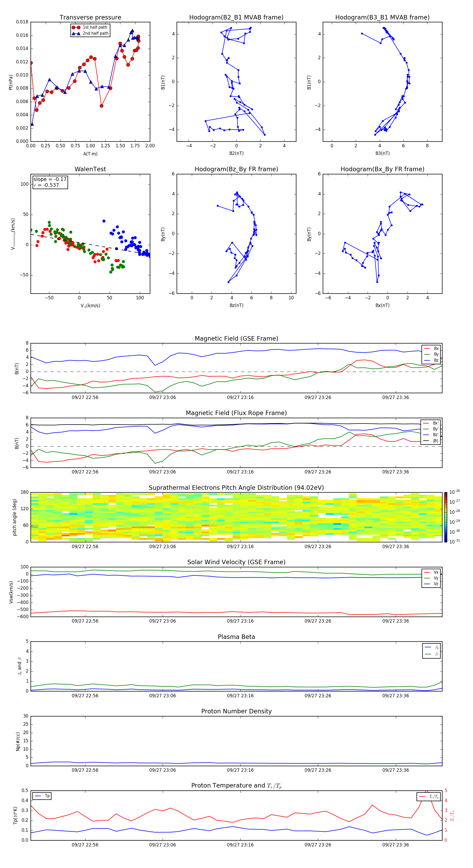Click the 'B2(nT)' x-axis label
Image resolution: width=473 pixels, height=868 pixels.
click(236, 153)
